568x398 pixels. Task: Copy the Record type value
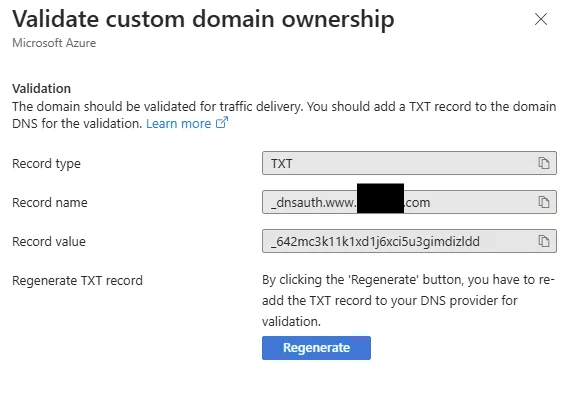click(x=544, y=163)
